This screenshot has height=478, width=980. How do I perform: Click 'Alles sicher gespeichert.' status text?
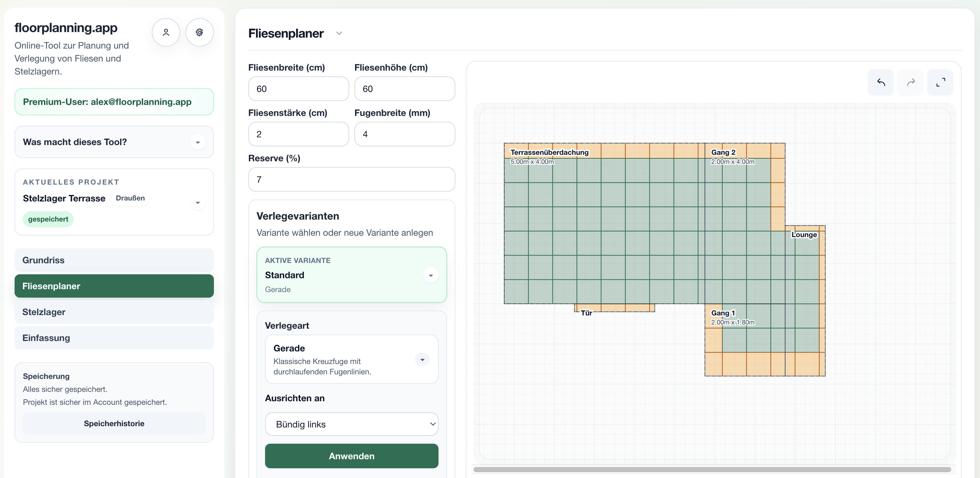coord(65,389)
